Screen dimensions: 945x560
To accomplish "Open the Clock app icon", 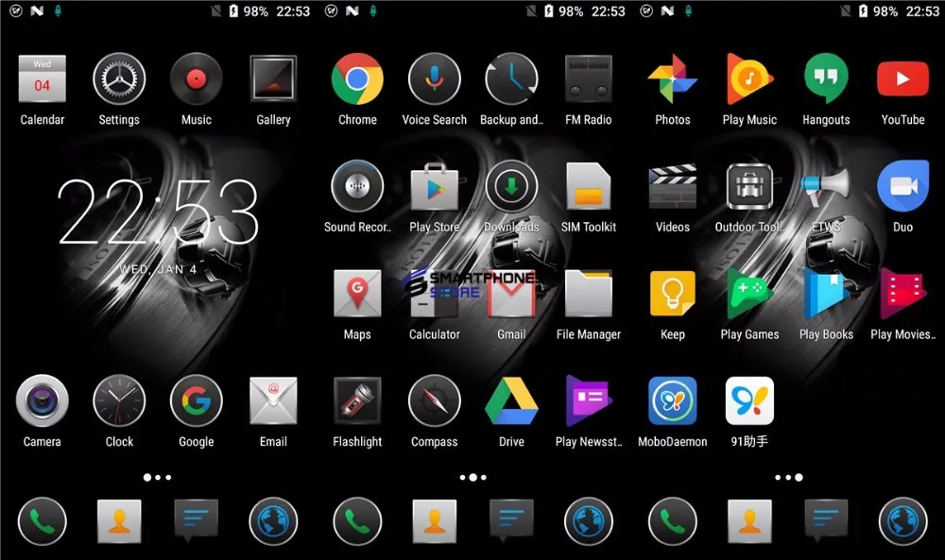I will pyautogui.click(x=119, y=400).
